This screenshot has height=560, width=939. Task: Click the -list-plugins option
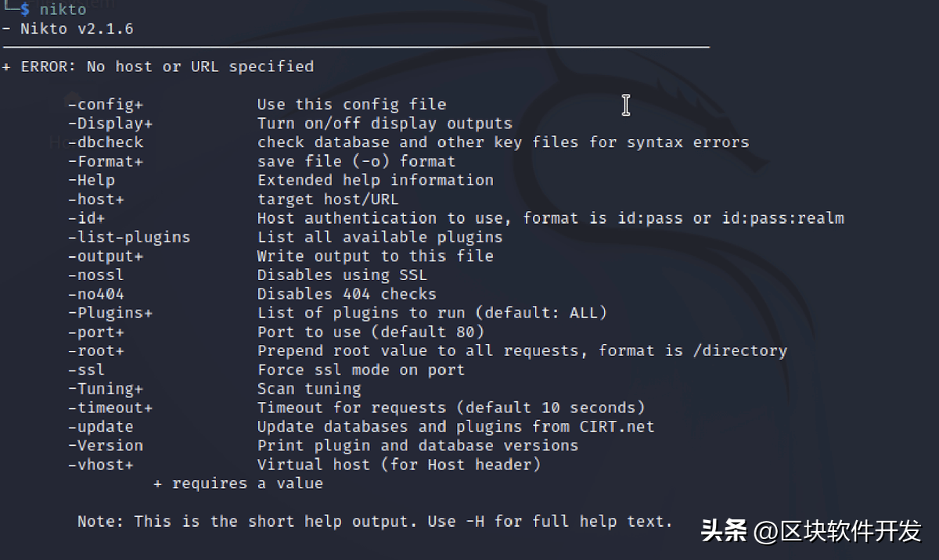pos(129,237)
